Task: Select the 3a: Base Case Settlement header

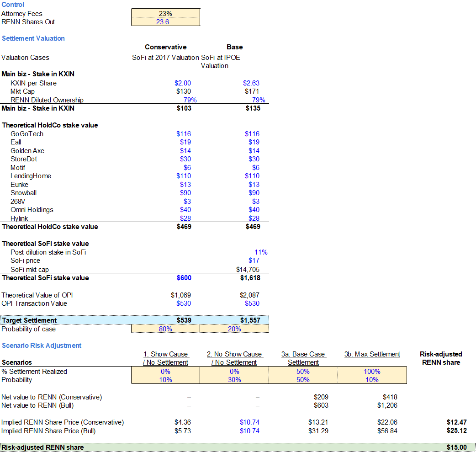Action: click(x=303, y=358)
